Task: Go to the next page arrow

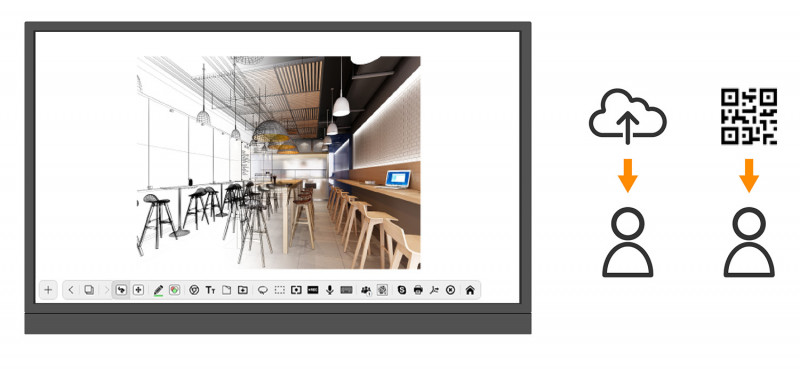Action: click(x=106, y=290)
